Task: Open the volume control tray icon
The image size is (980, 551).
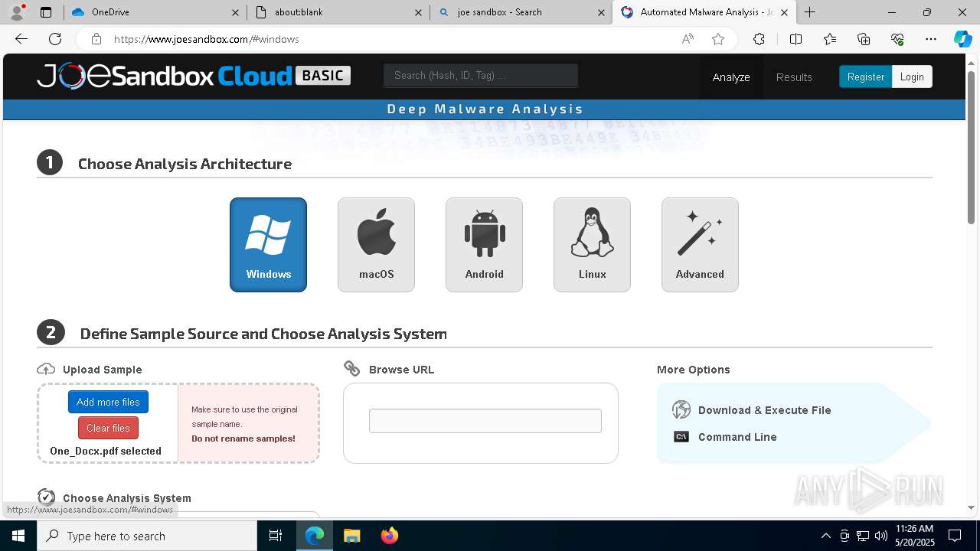Action: (881, 536)
